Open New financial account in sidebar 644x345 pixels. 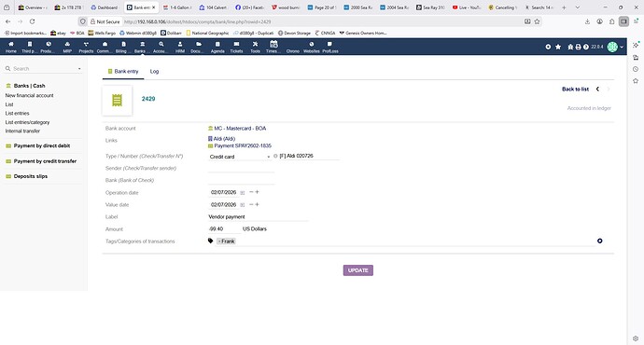(29, 96)
